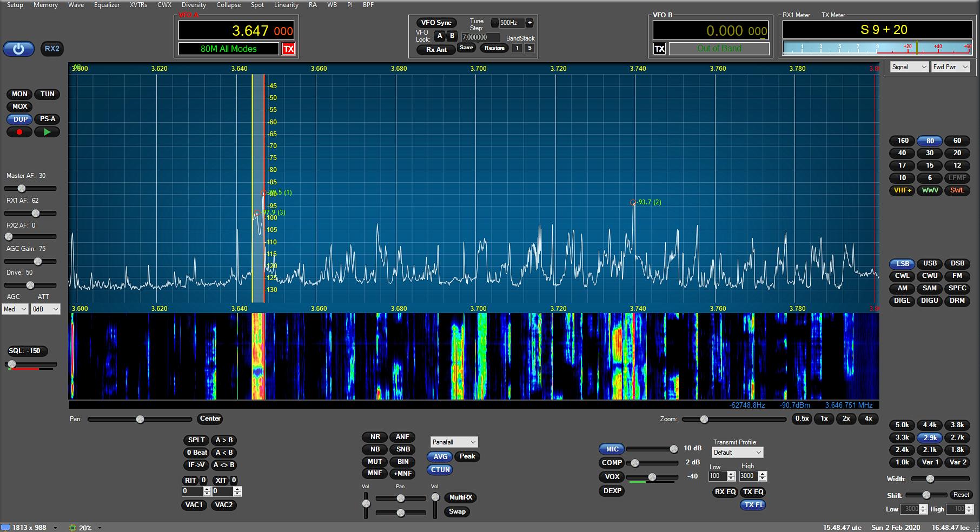Toggle RX2 receiver
Viewport: 980px width, 532px height.
point(52,49)
